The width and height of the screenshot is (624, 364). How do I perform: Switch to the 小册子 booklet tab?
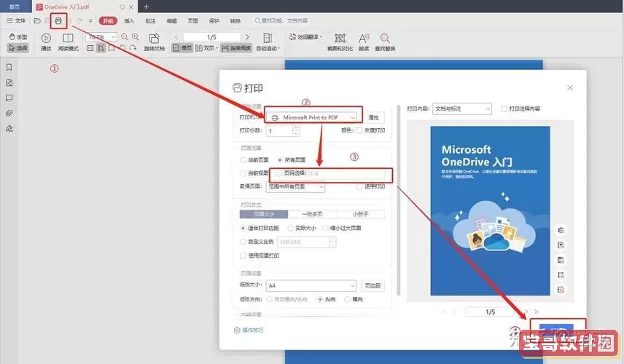(361, 214)
